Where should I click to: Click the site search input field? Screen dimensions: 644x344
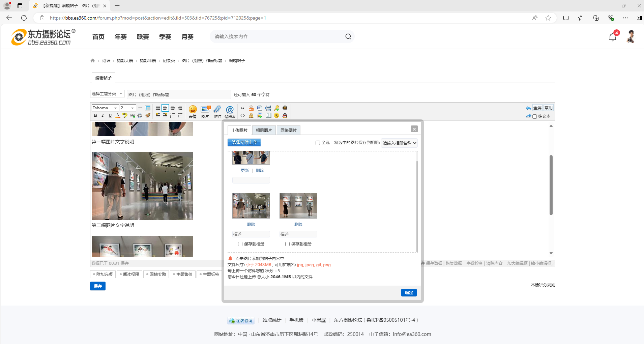point(276,36)
